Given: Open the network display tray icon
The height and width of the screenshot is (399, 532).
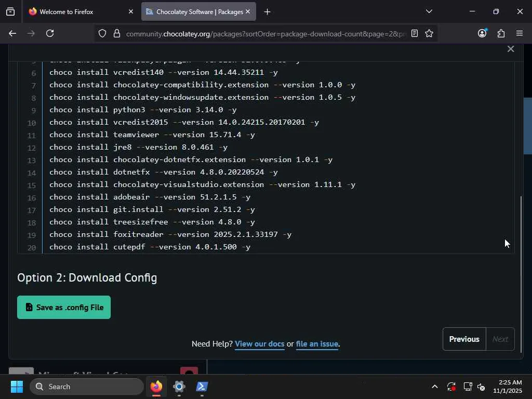Looking at the screenshot, I should click(468, 387).
